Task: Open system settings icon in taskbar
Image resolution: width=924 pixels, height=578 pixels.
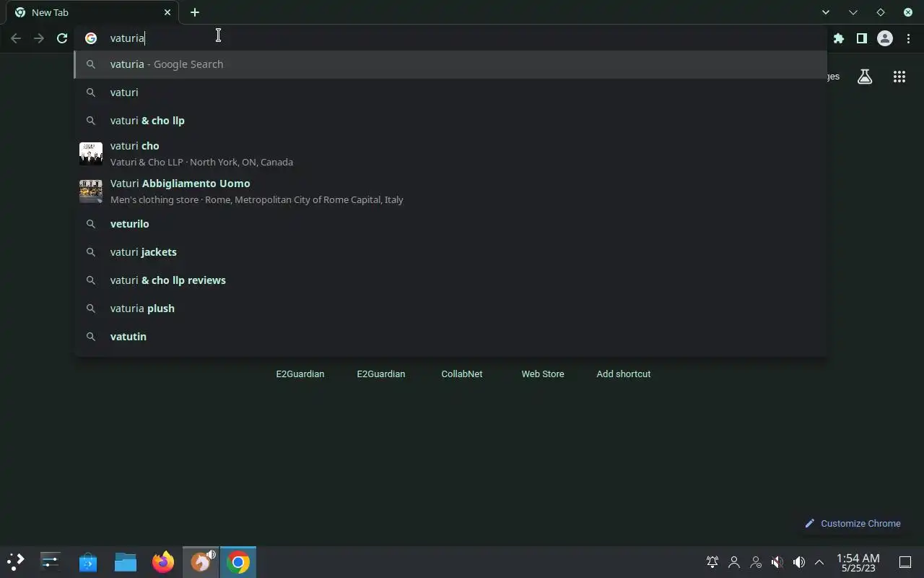Action: (x=51, y=561)
